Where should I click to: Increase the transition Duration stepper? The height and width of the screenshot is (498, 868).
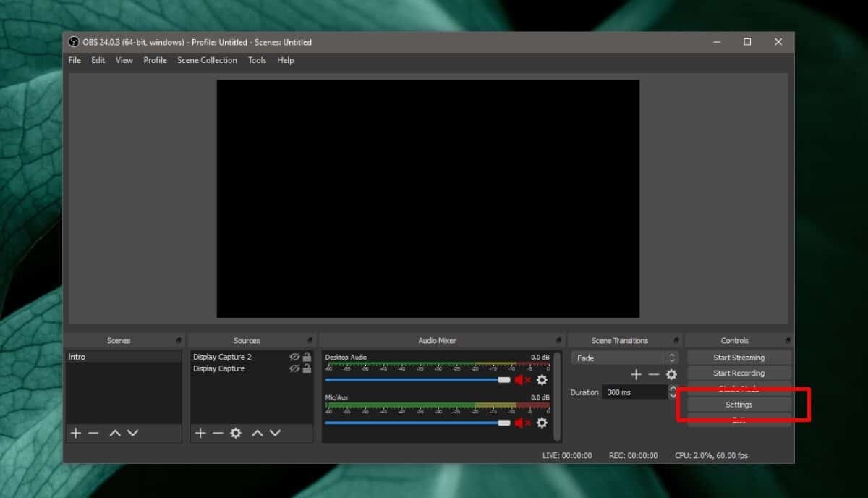[673, 389]
